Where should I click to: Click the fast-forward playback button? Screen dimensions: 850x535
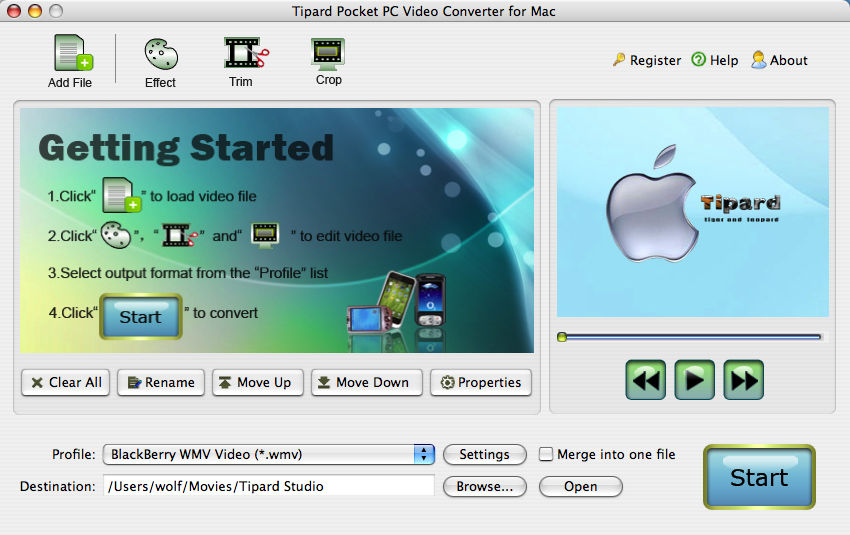744,380
